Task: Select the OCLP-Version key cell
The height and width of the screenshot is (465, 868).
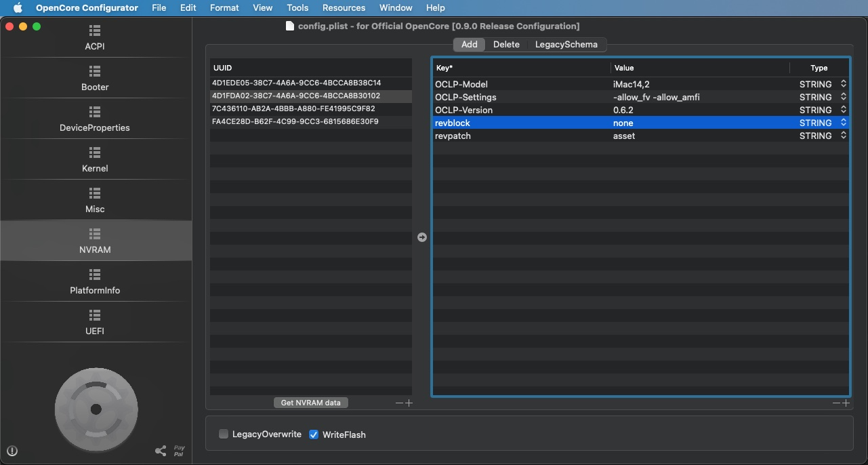Action: (522, 110)
